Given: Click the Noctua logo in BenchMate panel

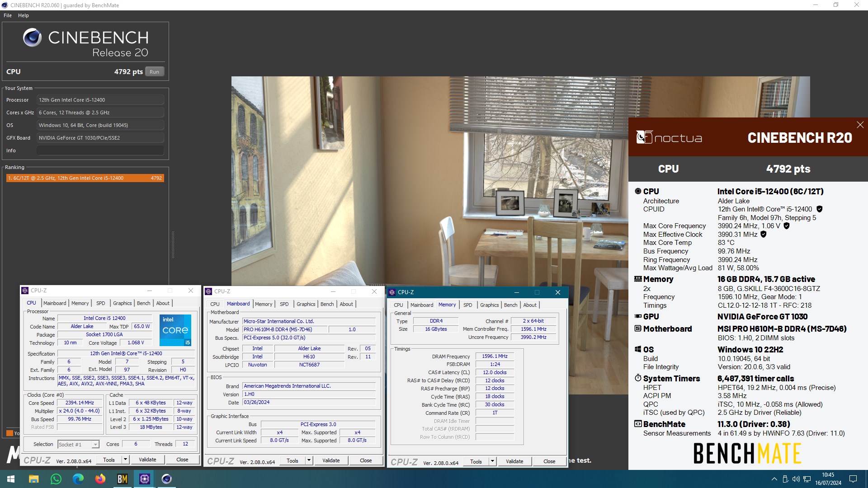Looking at the screenshot, I should tap(669, 137).
